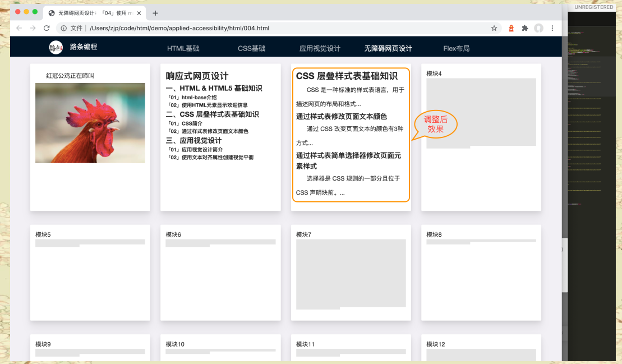This screenshot has height=364, width=622.
Task: Click subheading 通过样式表简单选择器修改页面元素样式
Action: tap(348, 160)
